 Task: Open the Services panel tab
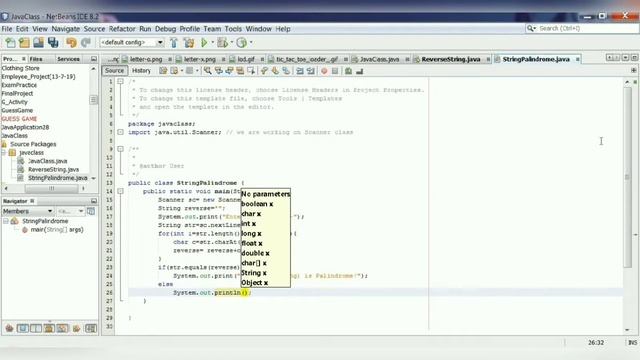point(68,59)
